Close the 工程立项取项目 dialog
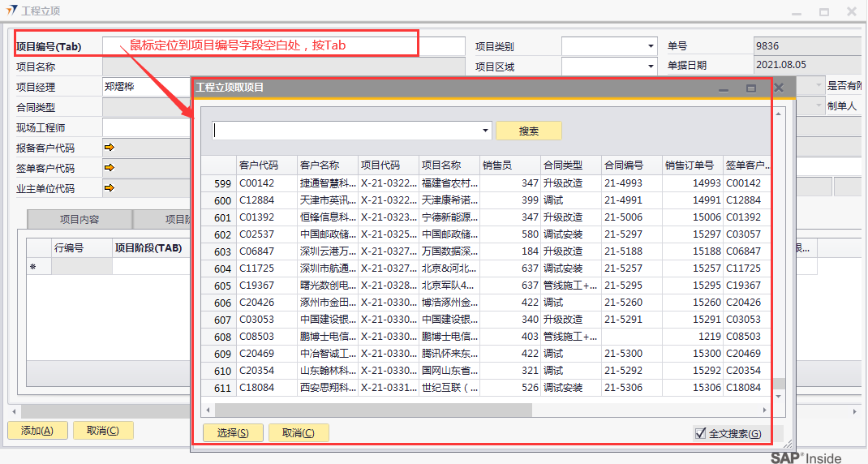The height and width of the screenshot is (464, 868). tap(778, 88)
